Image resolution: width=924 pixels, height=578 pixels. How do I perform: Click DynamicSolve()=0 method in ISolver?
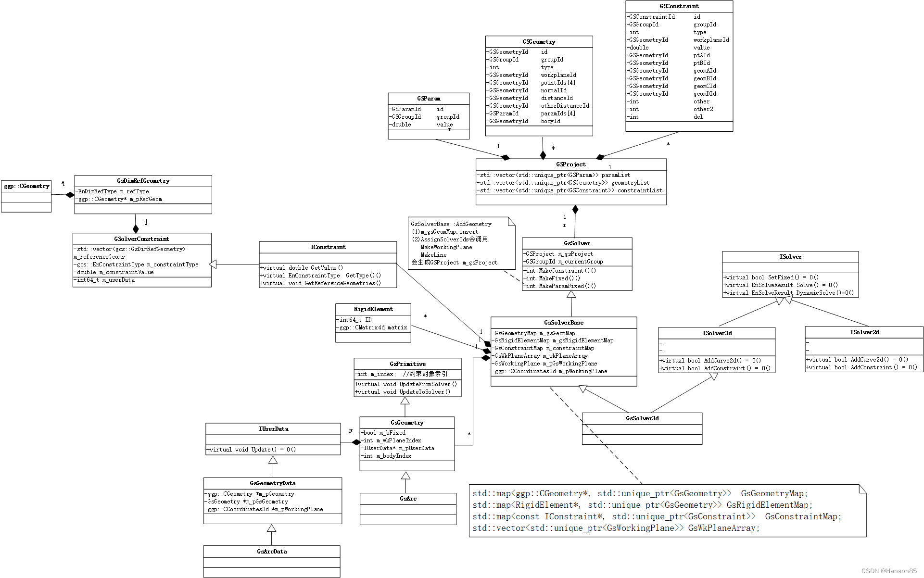[x=789, y=293]
